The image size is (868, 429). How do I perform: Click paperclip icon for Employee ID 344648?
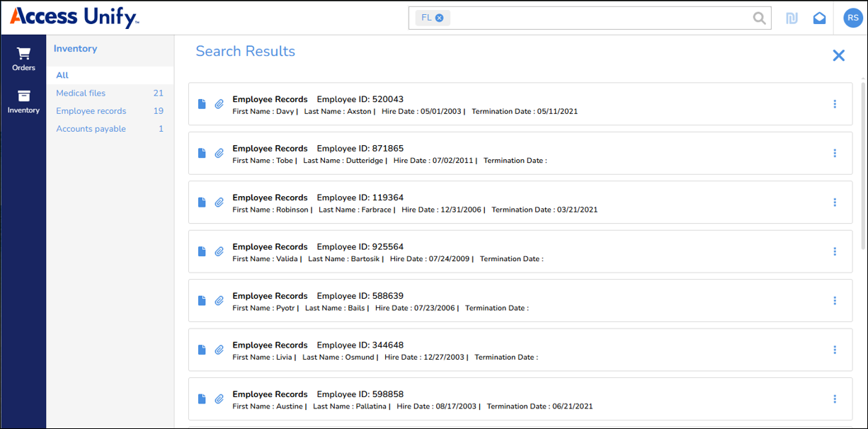(219, 350)
